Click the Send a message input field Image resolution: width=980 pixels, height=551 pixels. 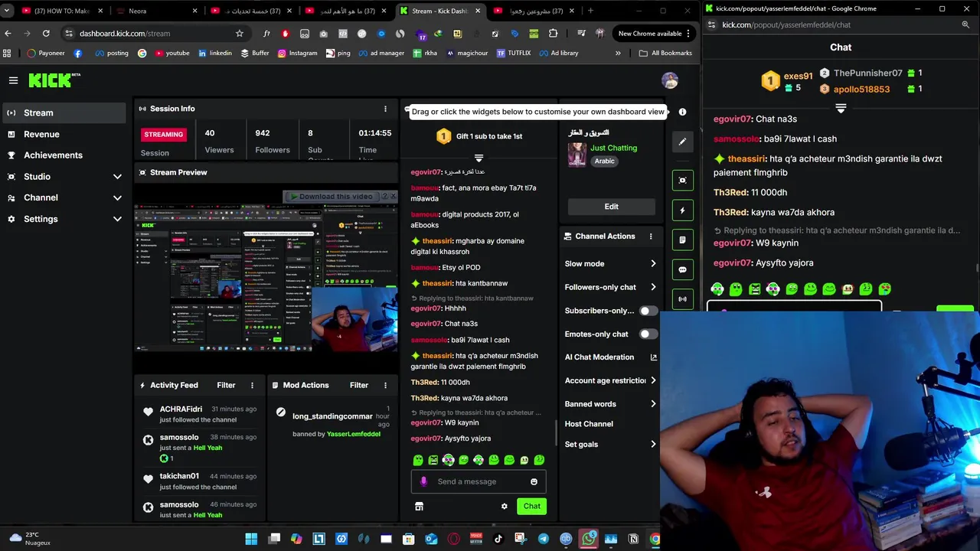click(479, 481)
